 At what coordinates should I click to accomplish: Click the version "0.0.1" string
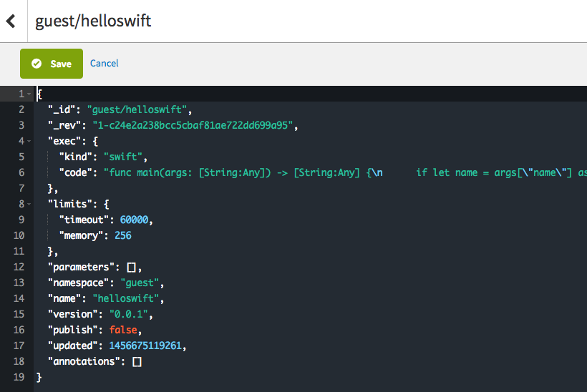(x=128, y=314)
